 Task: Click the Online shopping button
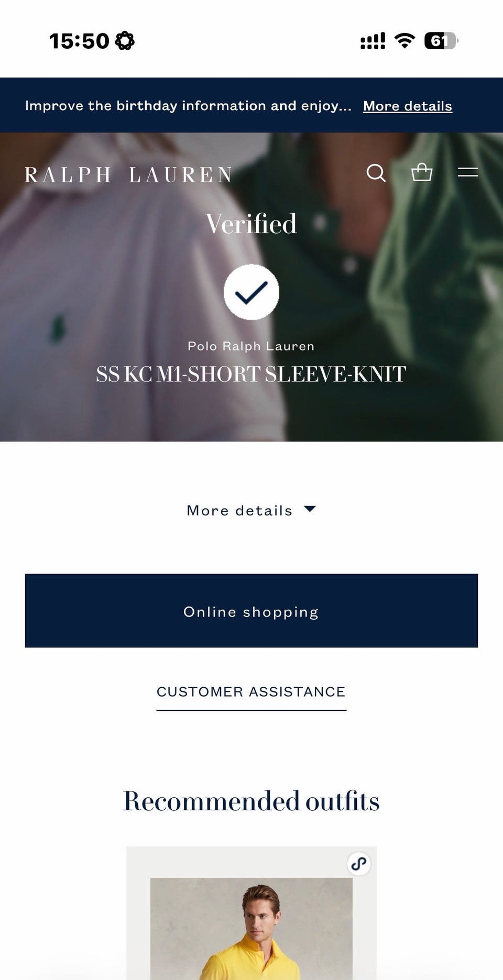(251, 611)
